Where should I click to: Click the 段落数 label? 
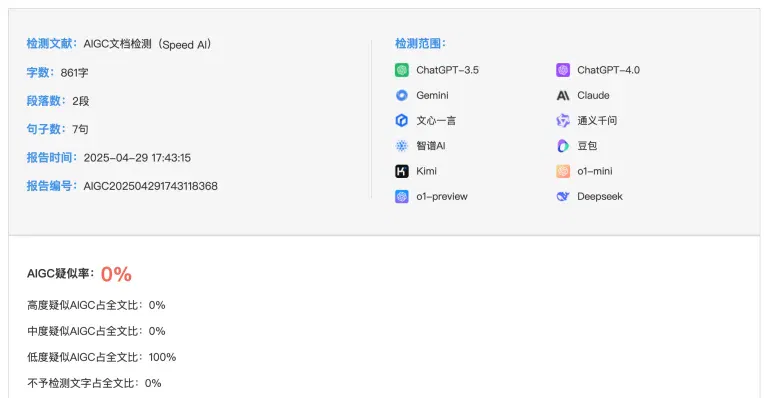(x=46, y=101)
